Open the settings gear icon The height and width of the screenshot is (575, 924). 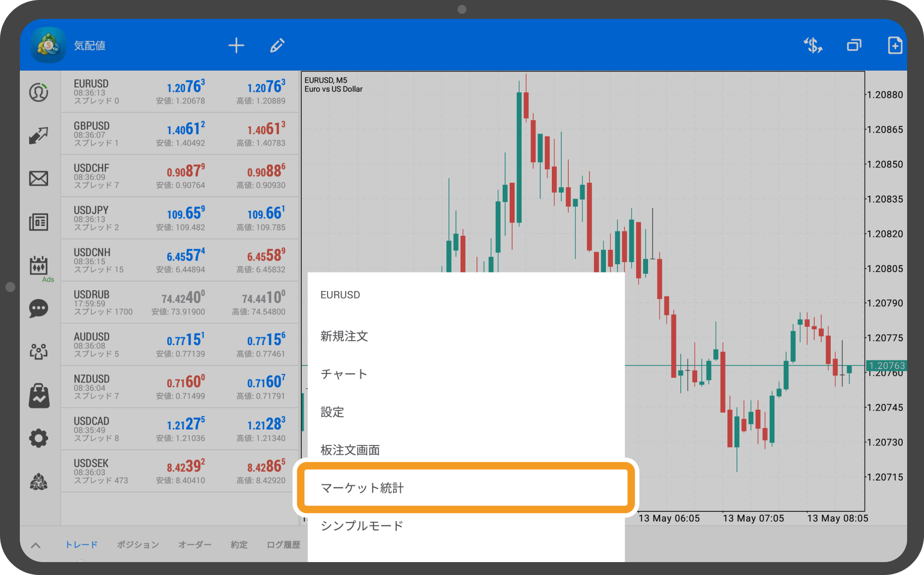pos(39,438)
